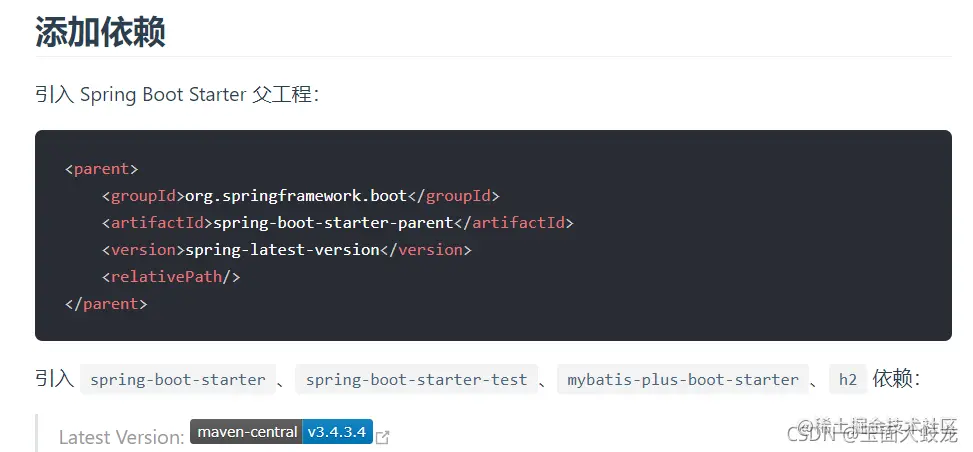Click the opening <parent> tag in code
Image resolution: width=973 pixels, height=452 pixels.
coord(101,168)
